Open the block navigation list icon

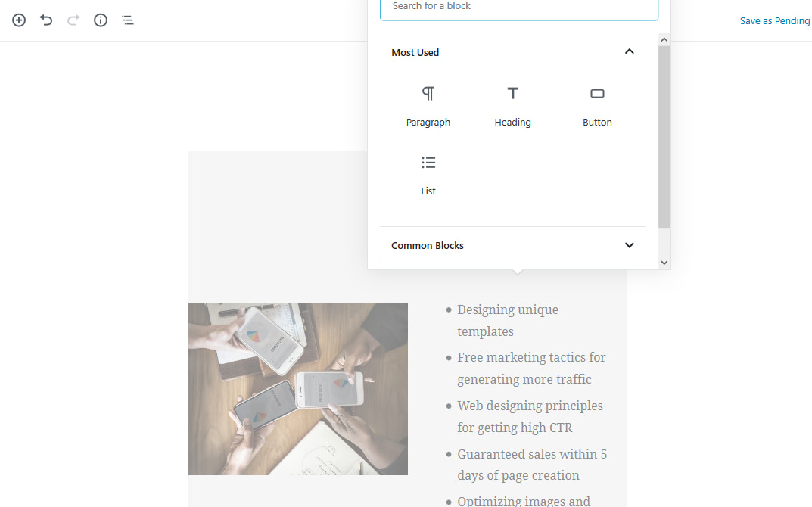coord(128,20)
